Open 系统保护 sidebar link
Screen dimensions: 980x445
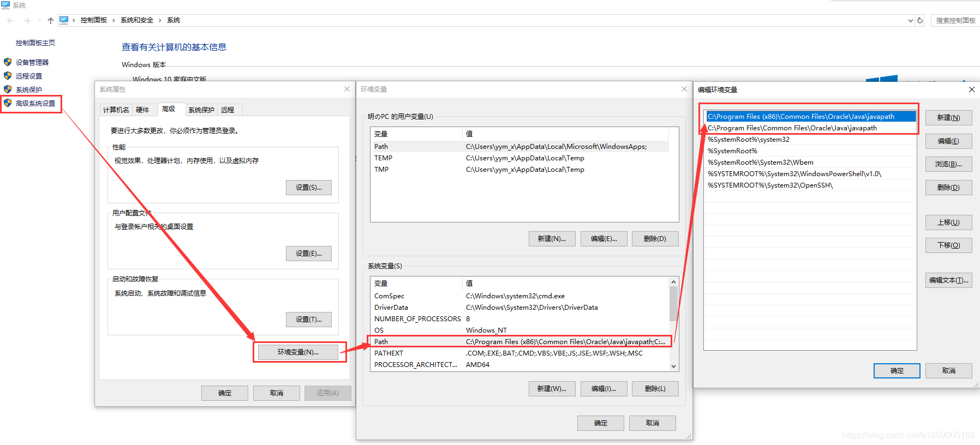(29, 89)
